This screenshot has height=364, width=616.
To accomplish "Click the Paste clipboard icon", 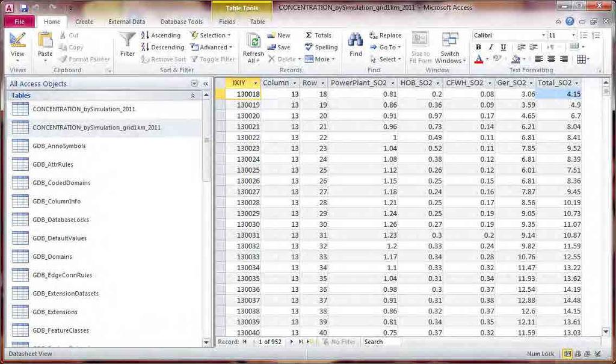I will (45, 40).
